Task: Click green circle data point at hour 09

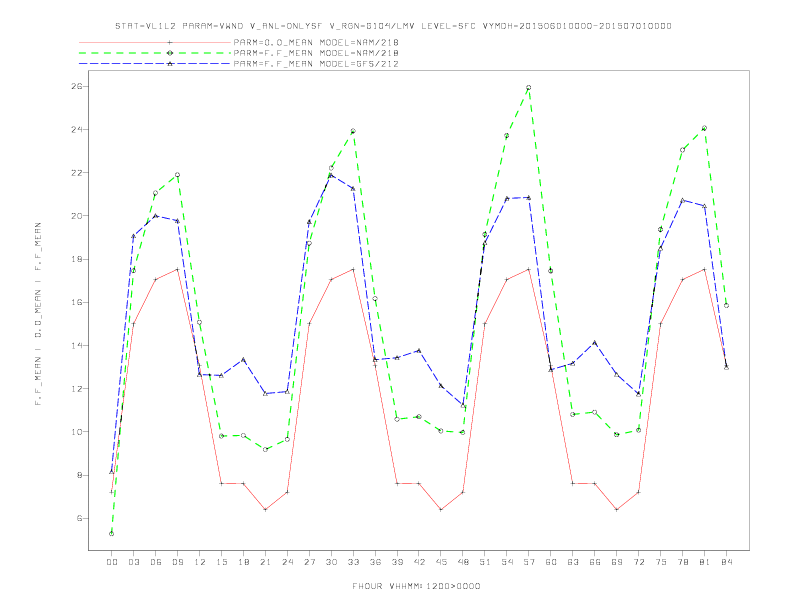Action: [177, 175]
